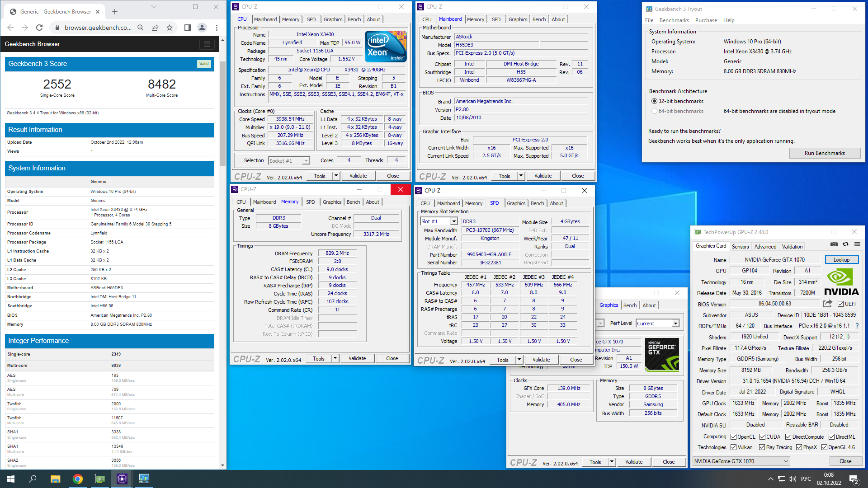Image resolution: width=868 pixels, height=488 pixels.
Task: Switch to Geekbench on the taskbar
Action: click(144, 479)
